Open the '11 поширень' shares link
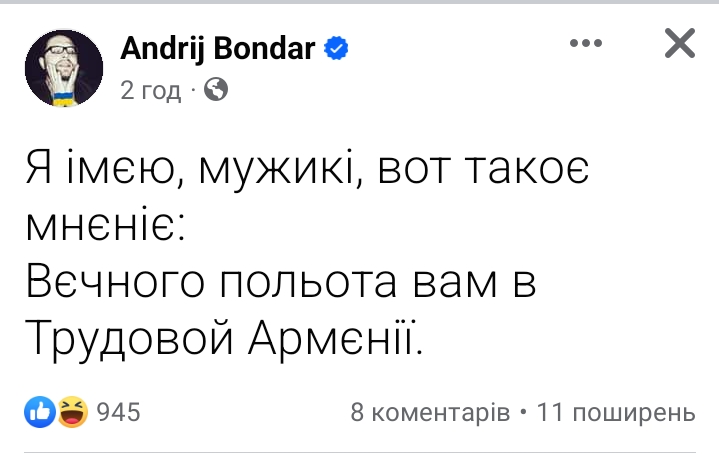This screenshot has width=719, height=458. click(616, 412)
